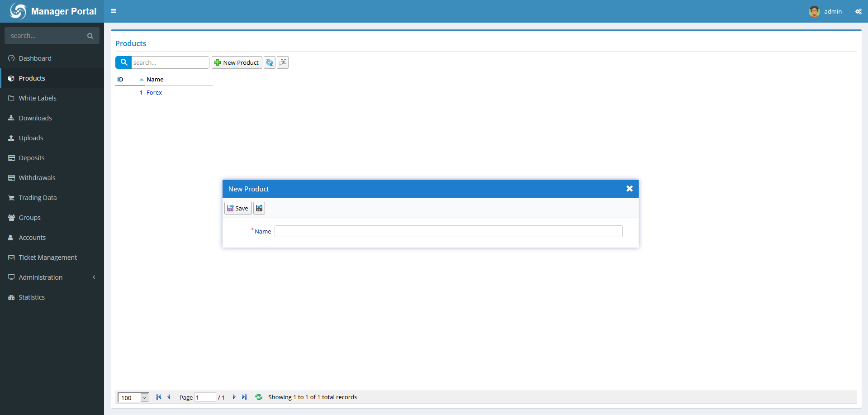Click the Save button in New Product dialog

[x=238, y=208]
